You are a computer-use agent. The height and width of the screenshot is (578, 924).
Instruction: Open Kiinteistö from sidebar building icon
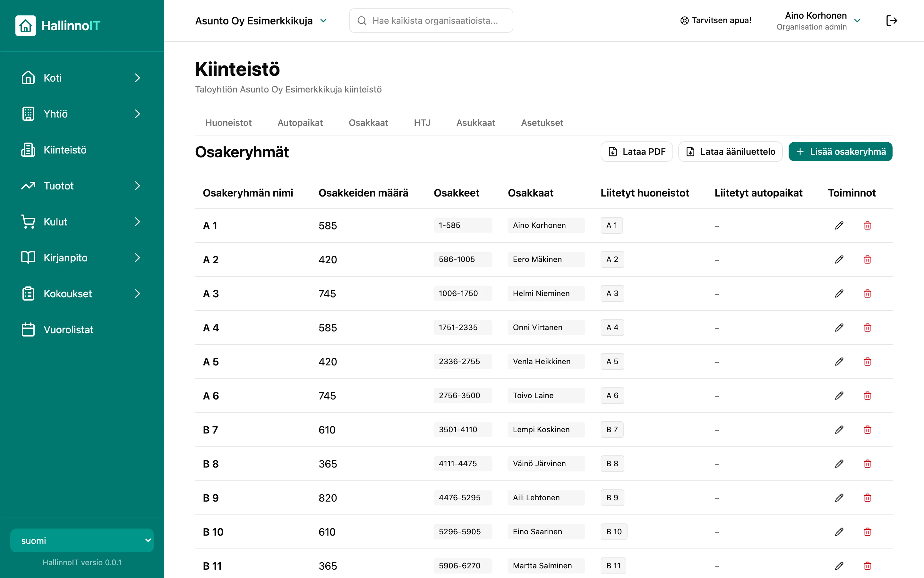point(28,150)
